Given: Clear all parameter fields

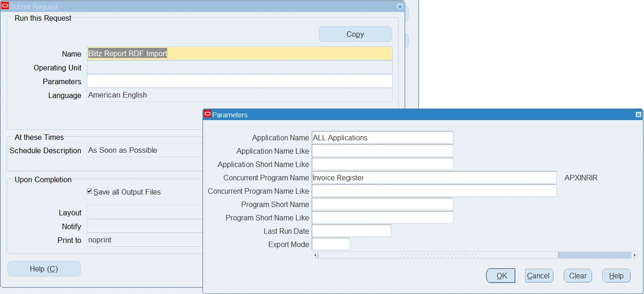Looking at the screenshot, I should [x=578, y=276].
